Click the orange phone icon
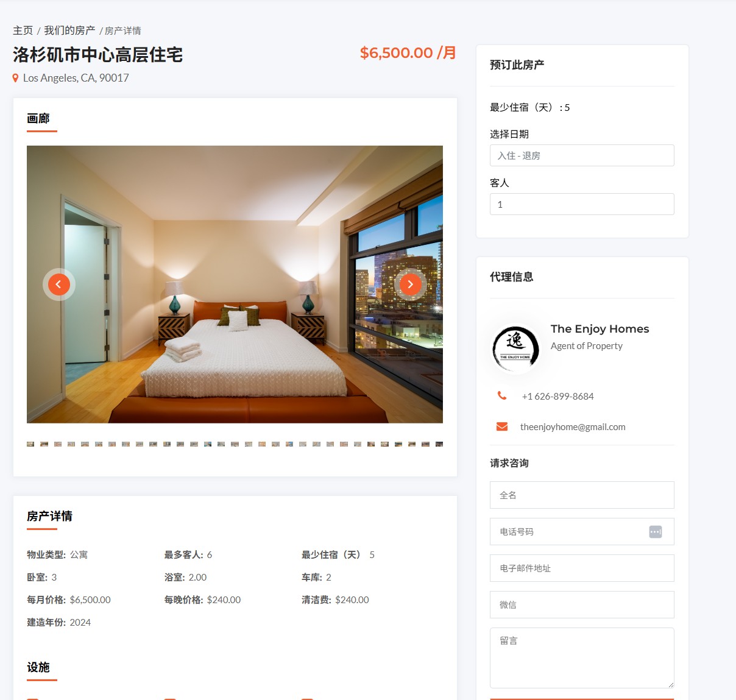The width and height of the screenshot is (736, 700). (502, 396)
